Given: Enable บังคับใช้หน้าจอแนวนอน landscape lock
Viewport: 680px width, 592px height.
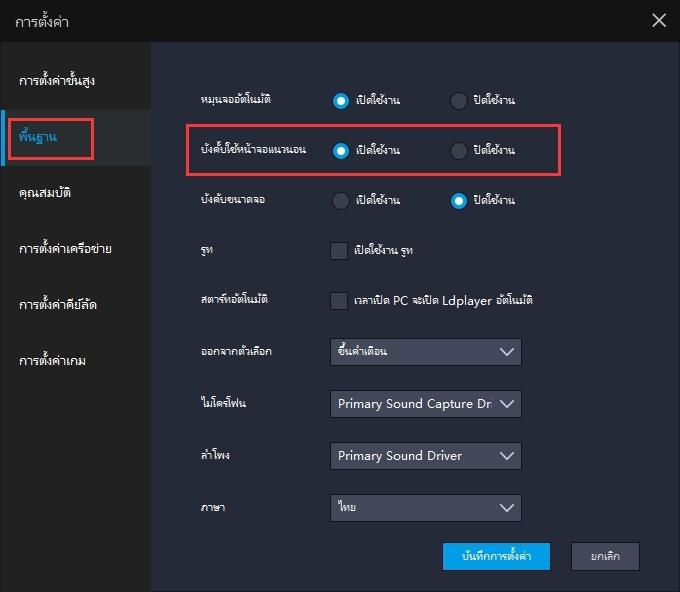Looking at the screenshot, I should [341, 150].
